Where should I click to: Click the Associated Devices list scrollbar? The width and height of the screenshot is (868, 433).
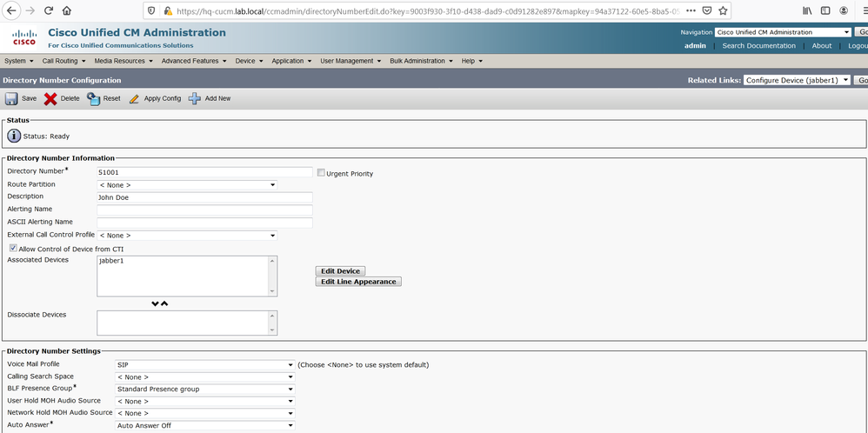pyautogui.click(x=272, y=276)
